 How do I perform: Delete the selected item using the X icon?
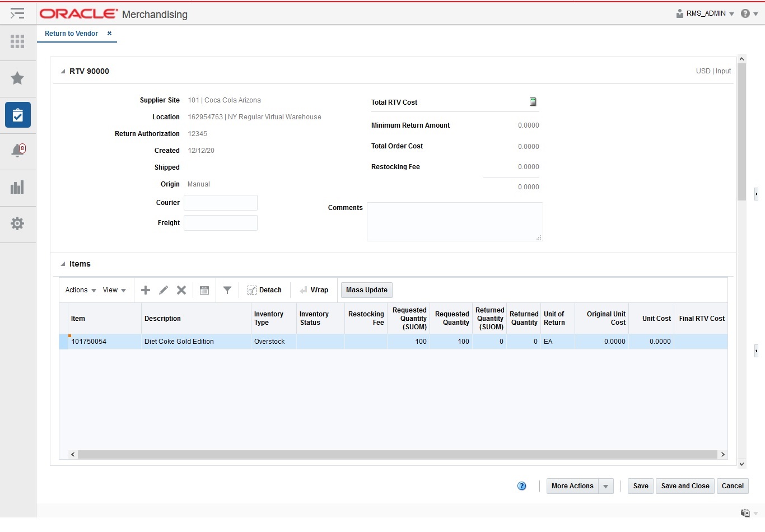(x=181, y=290)
